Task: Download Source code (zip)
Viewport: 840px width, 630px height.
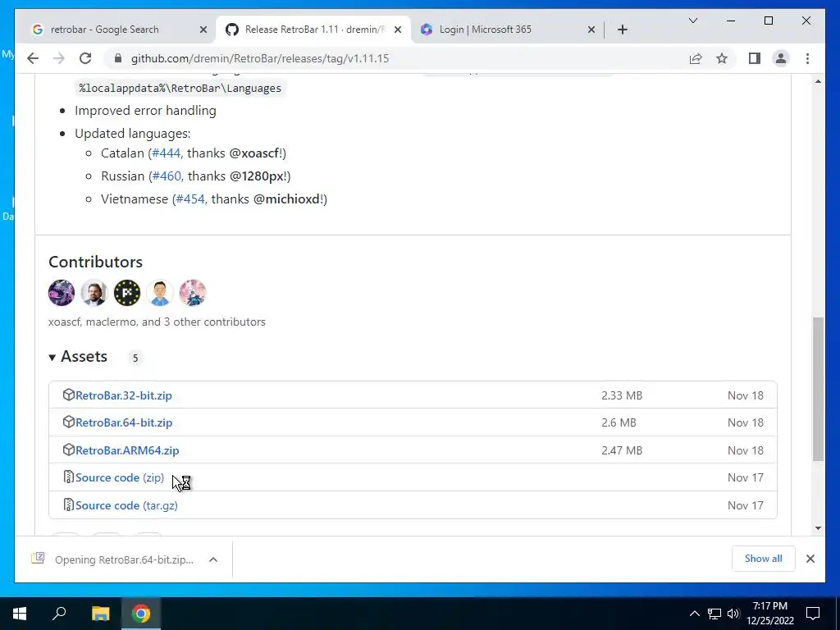Action: pyautogui.click(x=120, y=477)
